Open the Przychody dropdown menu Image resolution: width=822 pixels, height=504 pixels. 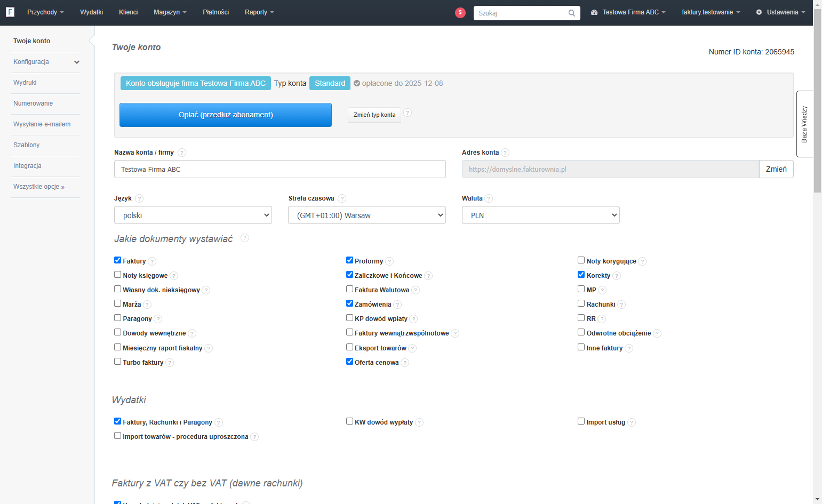click(x=45, y=12)
